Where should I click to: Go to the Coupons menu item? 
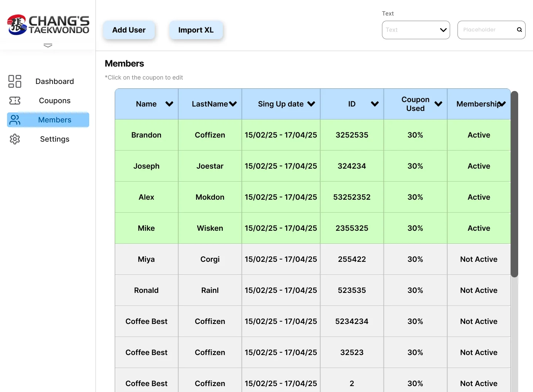point(55,101)
